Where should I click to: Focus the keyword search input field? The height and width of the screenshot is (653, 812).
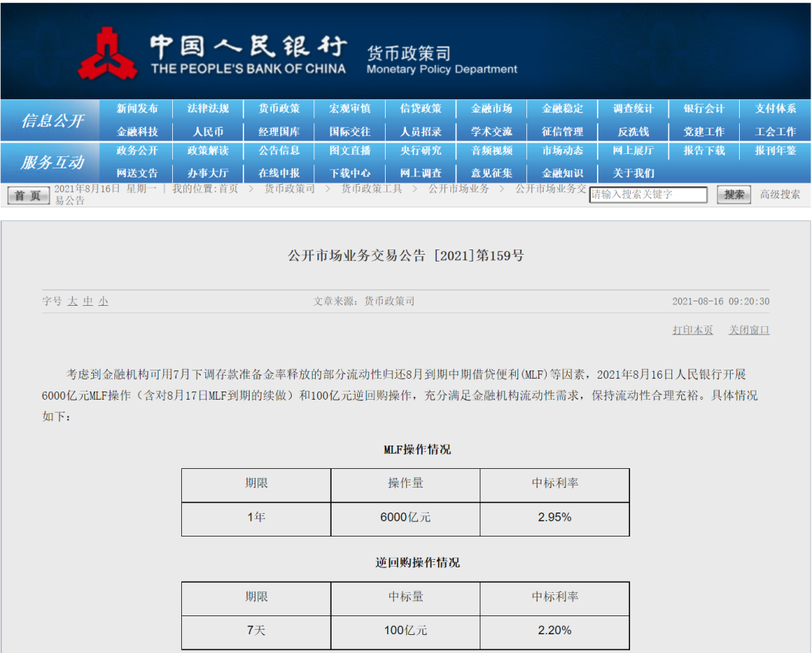(x=648, y=195)
